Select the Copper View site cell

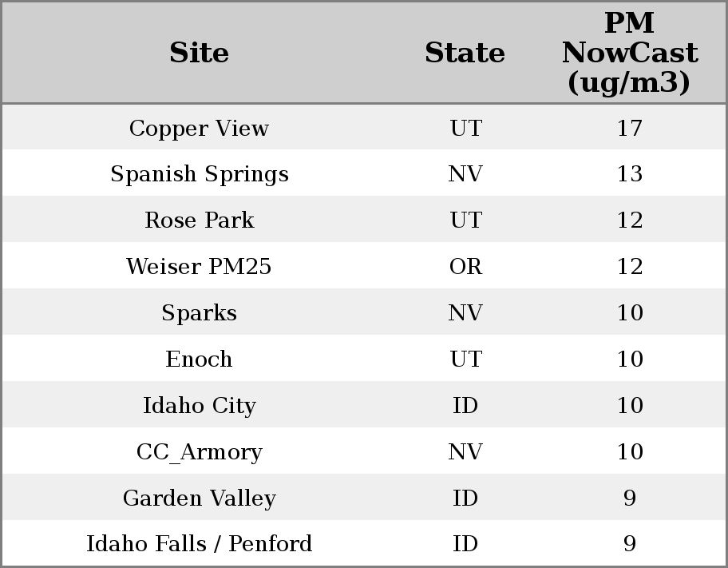click(x=199, y=128)
